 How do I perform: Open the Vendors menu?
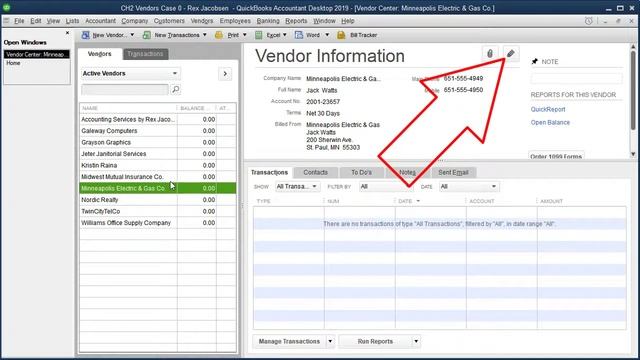(202, 21)
